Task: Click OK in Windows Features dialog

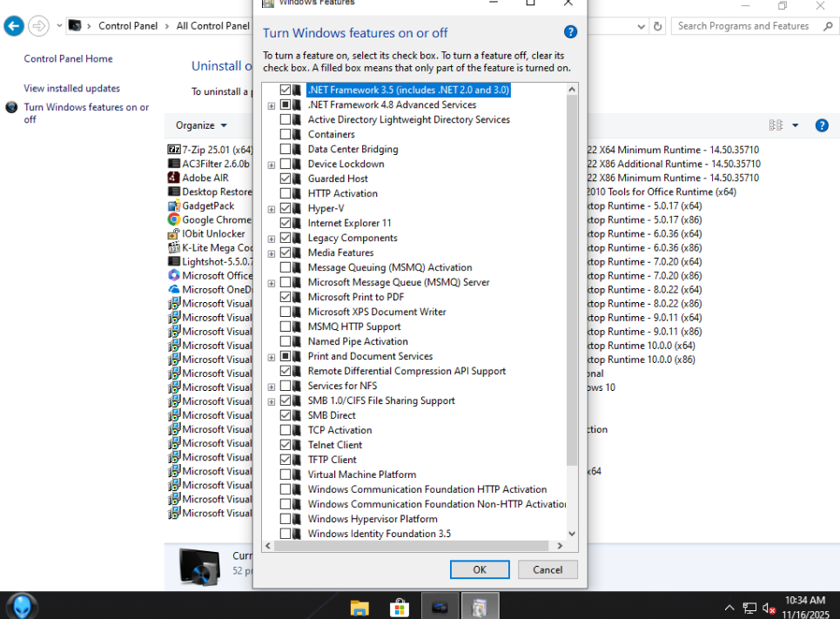Action: [x=480, y=569]
